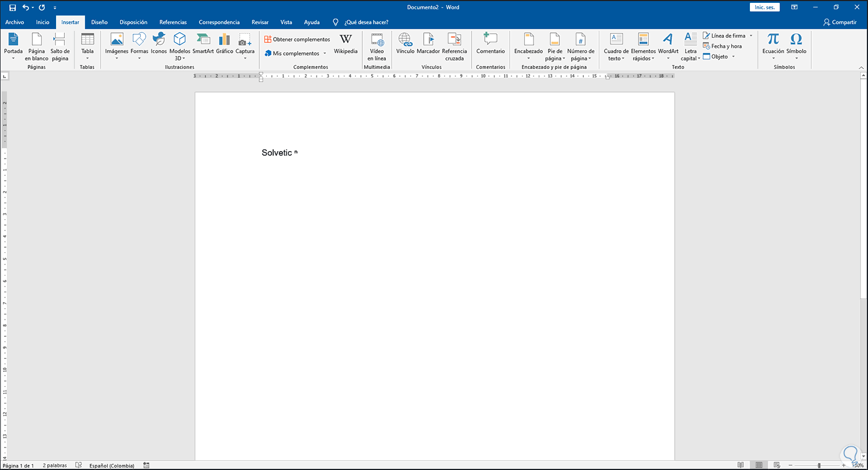The image size is (868, 470).
Task: Open the Wikipedia add-in
Action: click(x=345, y=44)
